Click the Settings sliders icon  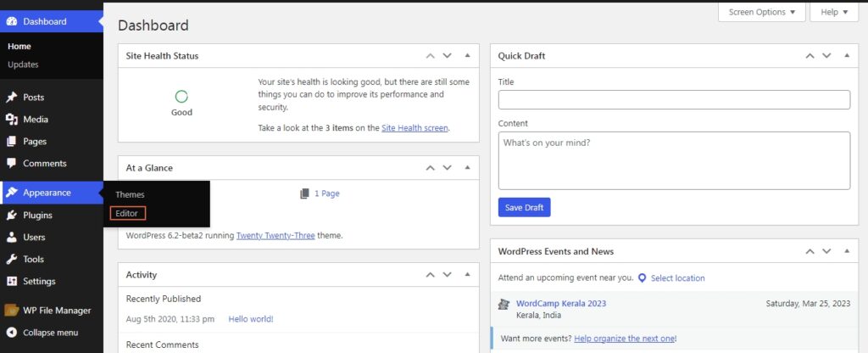click(11, 282)
